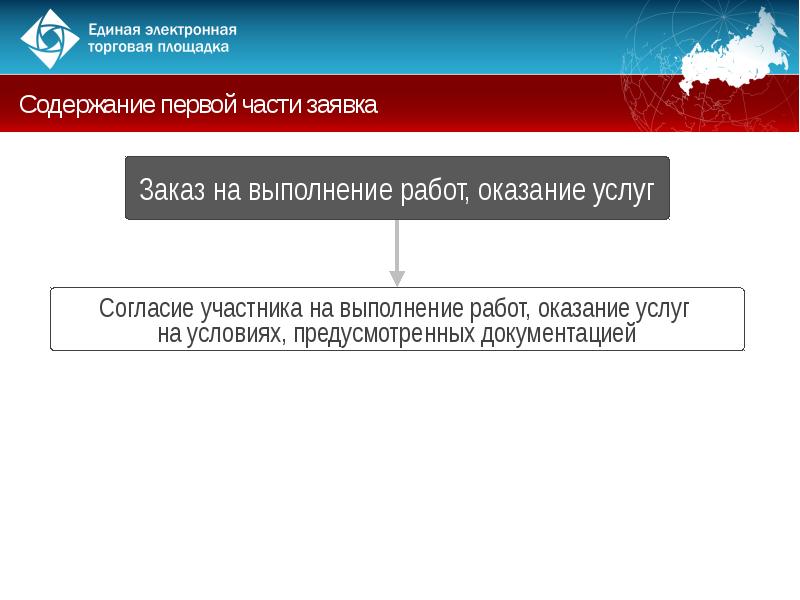This screenshot has height=600, width=800.
Task: Click 'оказание услуг' in the dark gray box
Action: (565, 189)
